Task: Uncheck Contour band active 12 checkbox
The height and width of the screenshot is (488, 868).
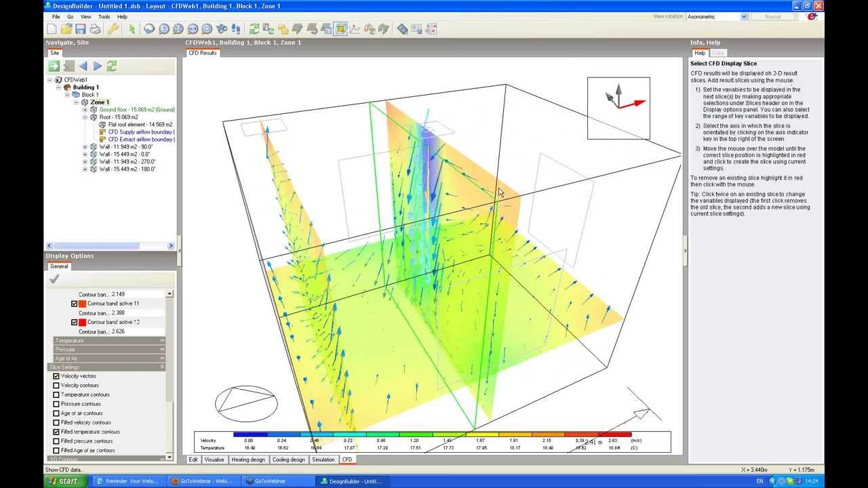Action: click(75, 322)
